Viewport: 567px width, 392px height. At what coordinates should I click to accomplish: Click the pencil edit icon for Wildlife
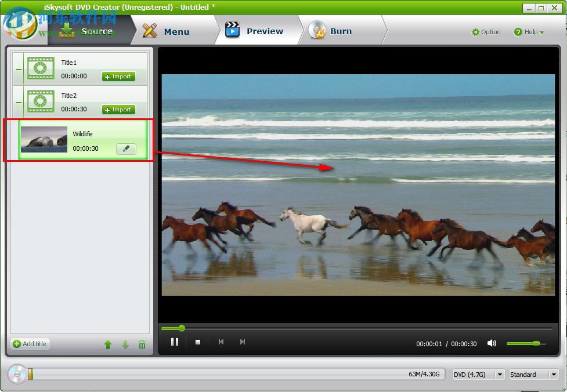click(126, 149)
